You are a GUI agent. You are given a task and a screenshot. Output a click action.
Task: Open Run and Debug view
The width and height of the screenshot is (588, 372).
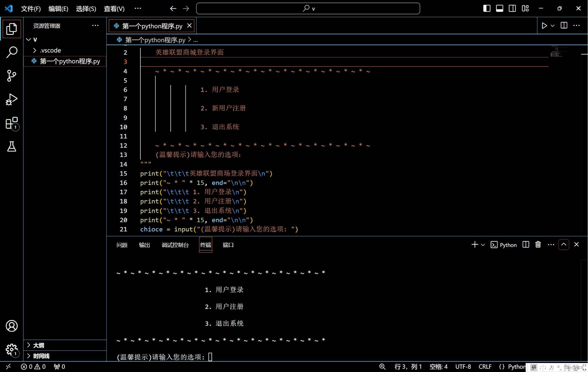(12, 99)
